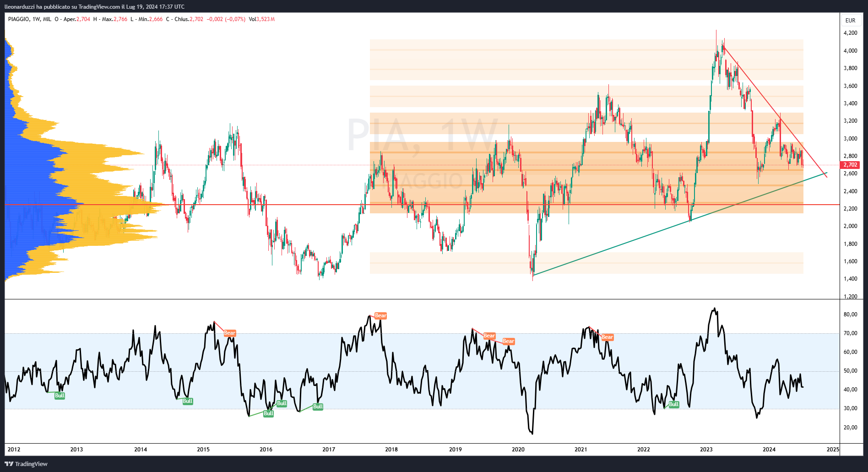Click the 80,00 RSI axis label
This screenshot has width=868, height=472.
(850, 315)
